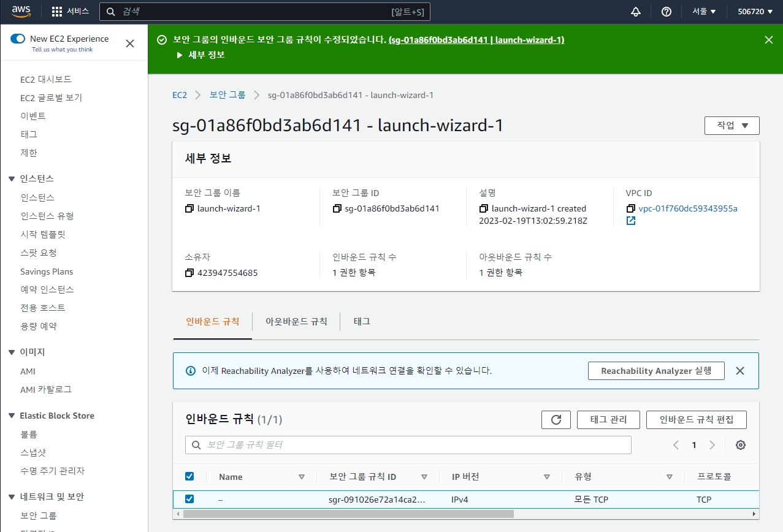Click Tell us what you think link
783x532 pixels.
click(x=63, y=50)
